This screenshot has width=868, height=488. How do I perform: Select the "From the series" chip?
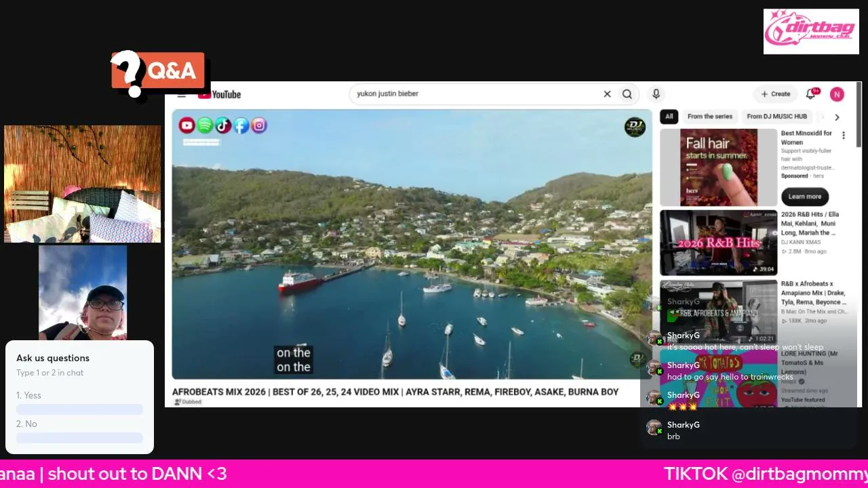pyautogui.click(x=710, y=117)
